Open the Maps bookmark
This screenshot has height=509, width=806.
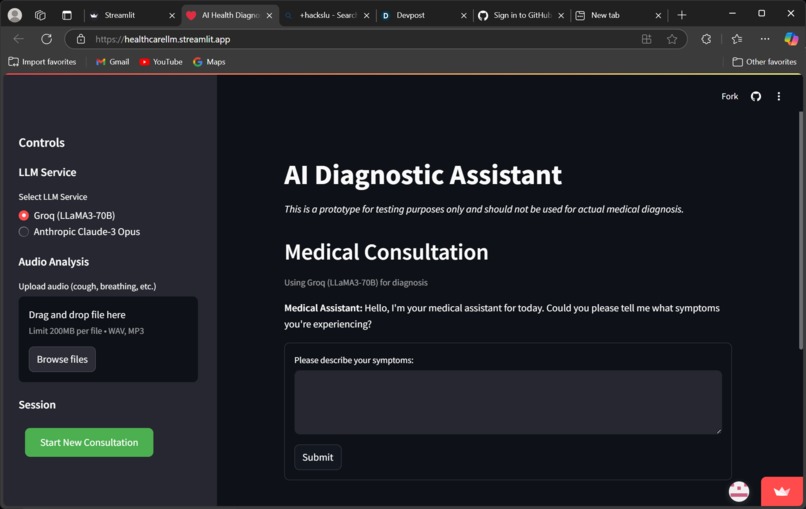tap(209, 62)
